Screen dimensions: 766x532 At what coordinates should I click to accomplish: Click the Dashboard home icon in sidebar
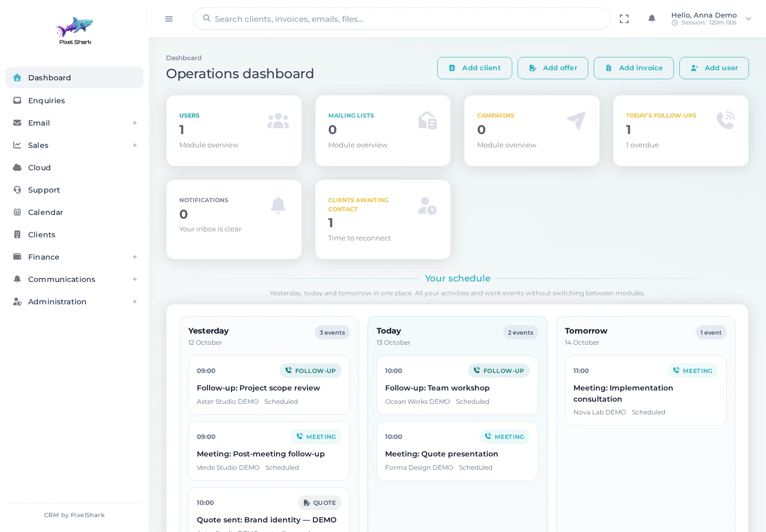(18, 78)
